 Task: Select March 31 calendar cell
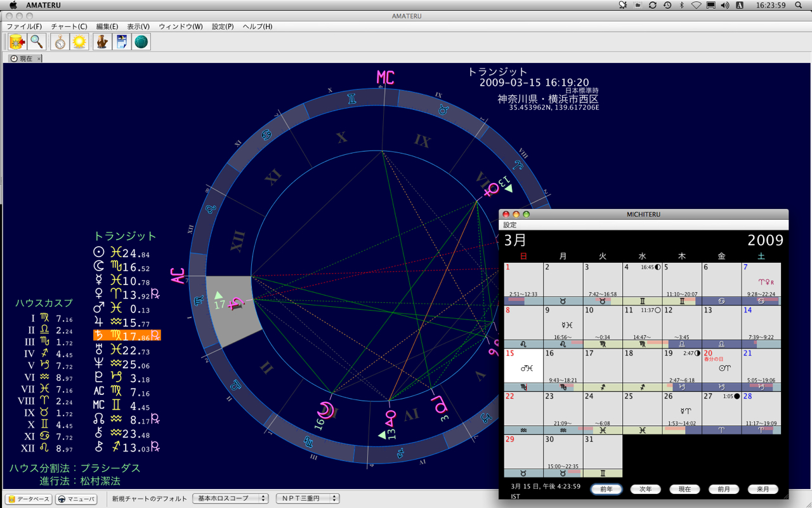click(x=603, y=456)
